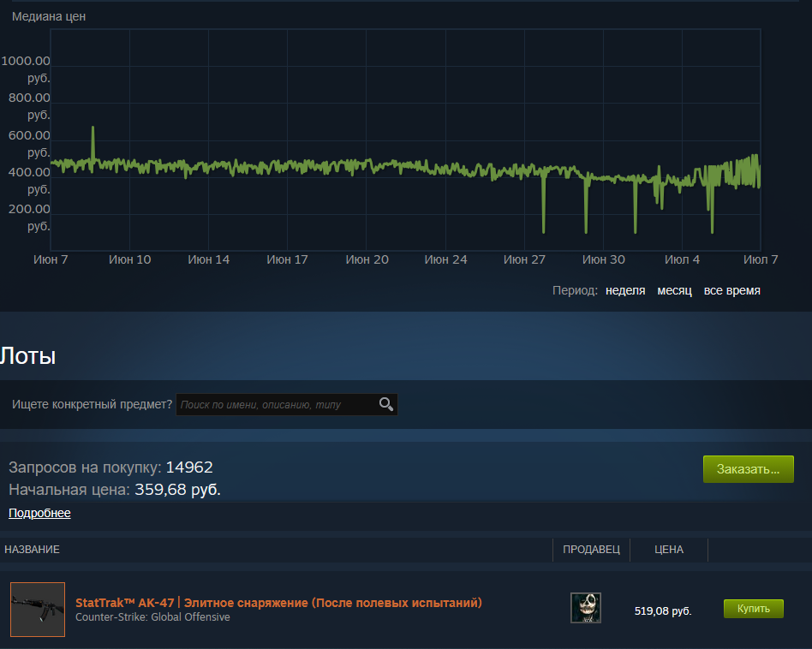Open the seller's skull avatar
The width and height of the screenshot is (812, 649).
(x=586, y=608)
